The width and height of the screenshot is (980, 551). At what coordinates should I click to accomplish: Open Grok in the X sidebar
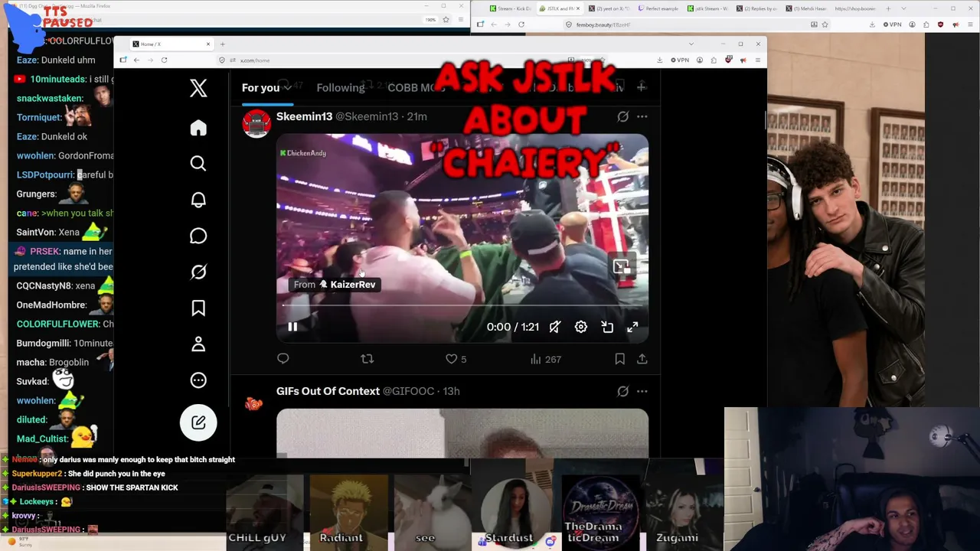[198, 272]
